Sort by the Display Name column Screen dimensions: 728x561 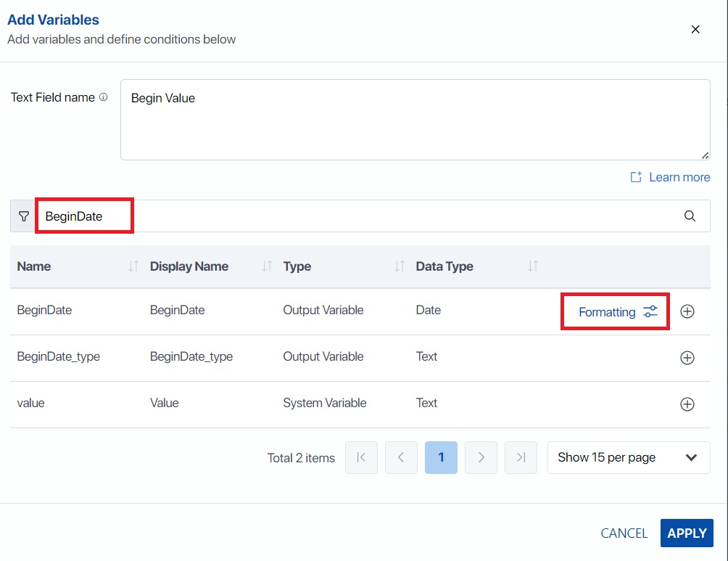[267, 266]
